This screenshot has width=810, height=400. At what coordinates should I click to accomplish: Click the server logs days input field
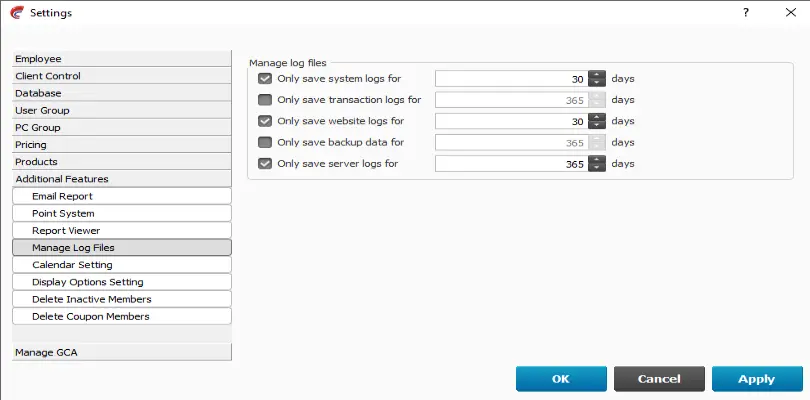click(x=511, y=164)
